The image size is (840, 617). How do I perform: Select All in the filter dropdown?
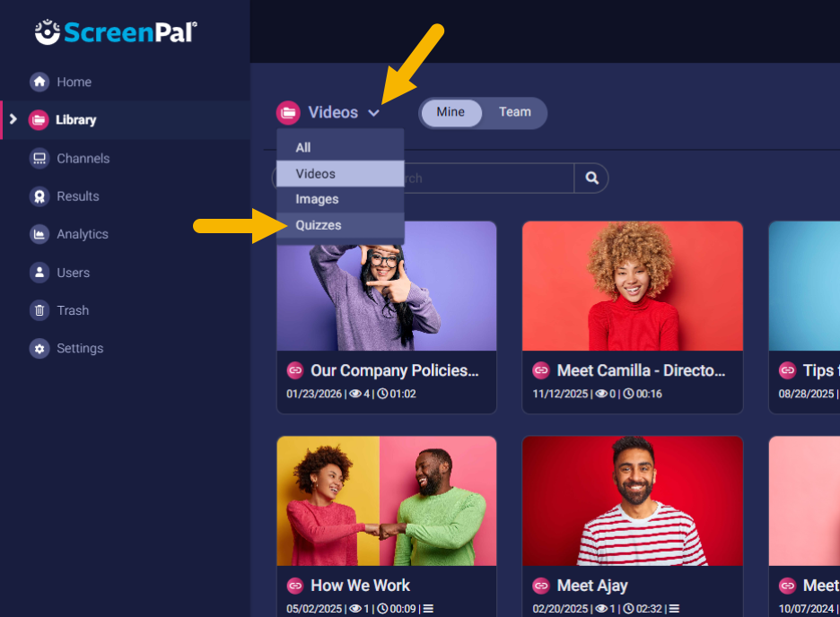[x=303, y=148]
